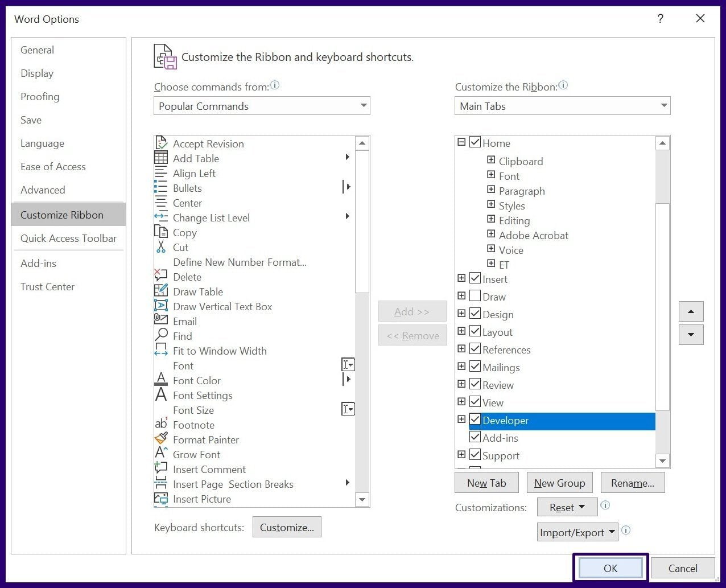Click the Footnote ab icon
Screen dimensions: 726x588
[x=162, y=425]
